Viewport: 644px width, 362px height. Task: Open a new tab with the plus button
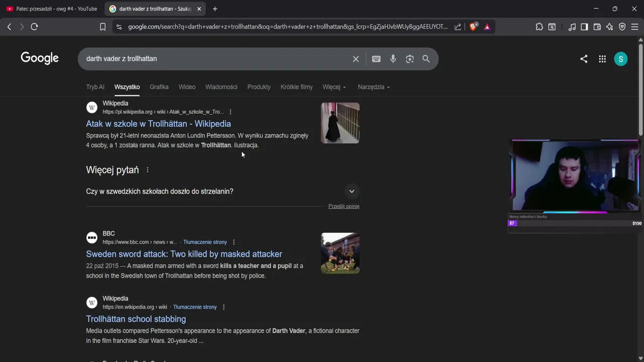[215, 9]
